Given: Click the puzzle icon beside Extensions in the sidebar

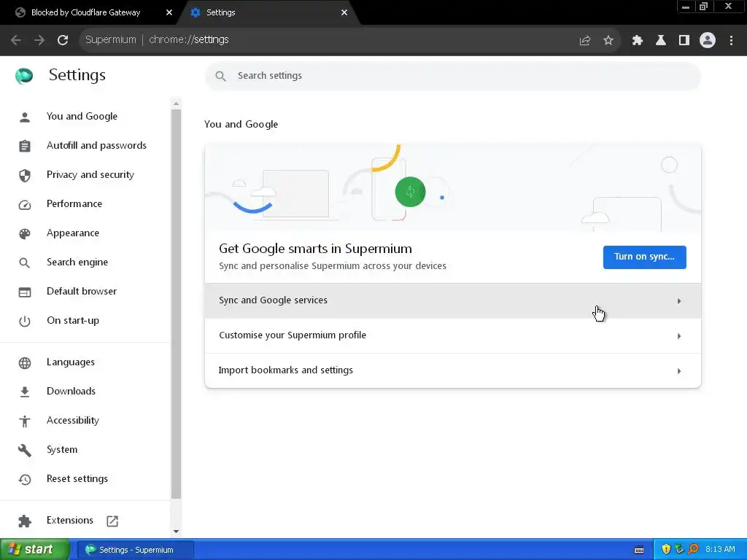Looking at the screenshot, I should (x=25, y=521).
